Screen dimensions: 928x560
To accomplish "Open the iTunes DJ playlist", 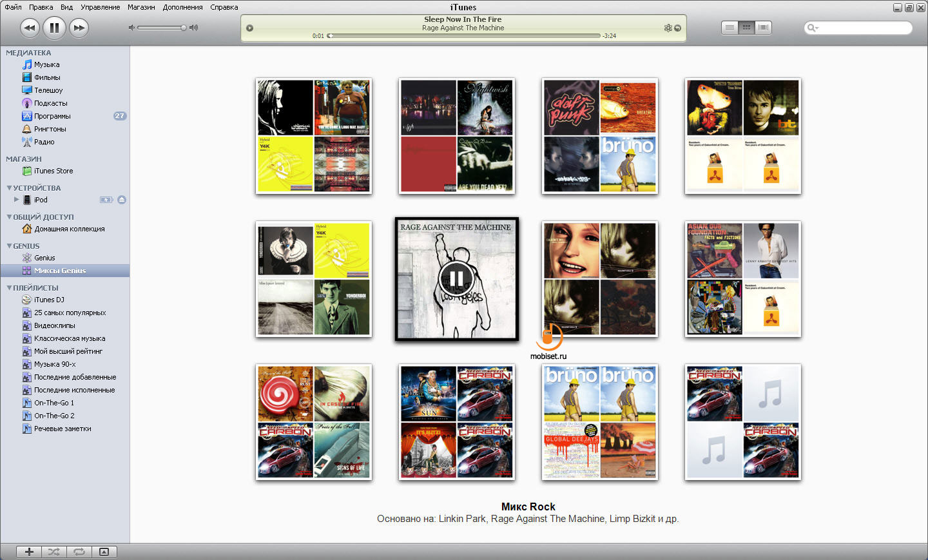I will point(49,300).
